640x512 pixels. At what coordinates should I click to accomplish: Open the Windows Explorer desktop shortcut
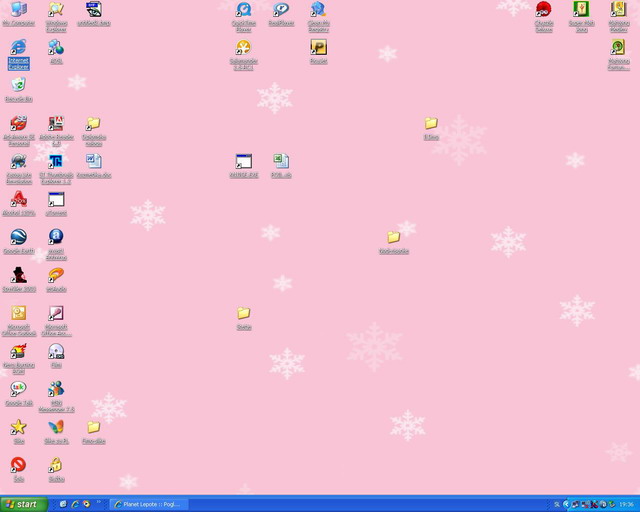(56, 10)
